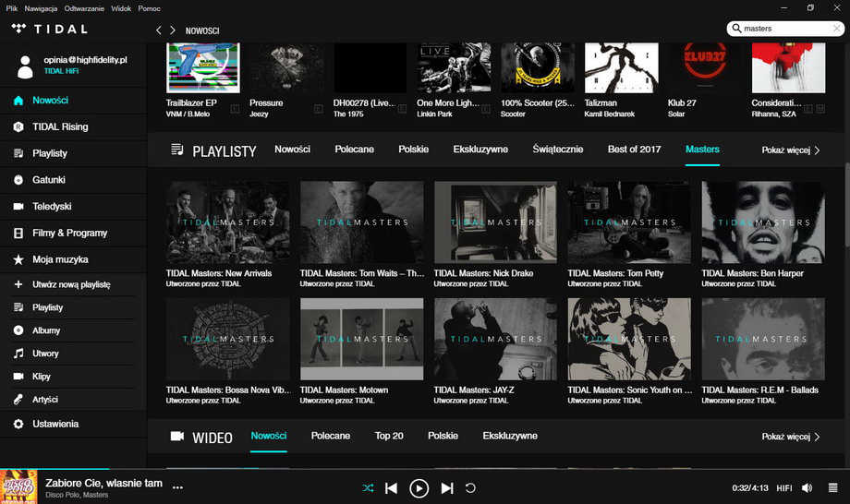Open Ustawienia settings gear
This screenshot has height=504, width=850.
[18, 424]
